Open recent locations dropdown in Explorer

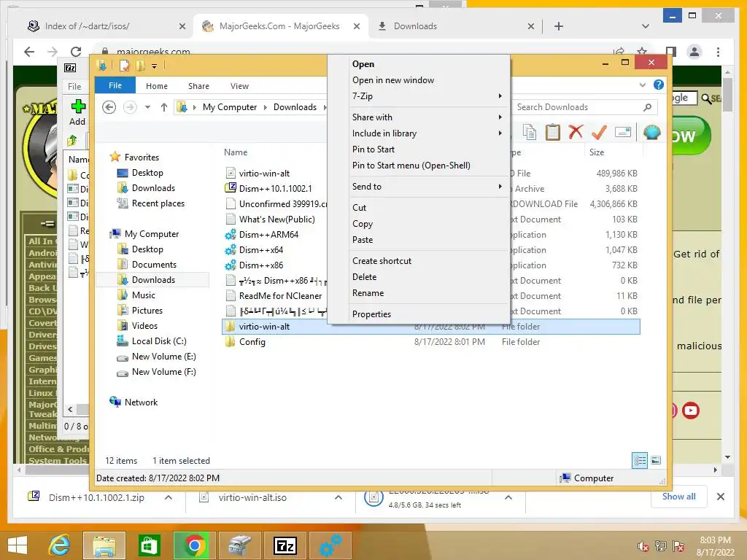click(x=147, y=107)
